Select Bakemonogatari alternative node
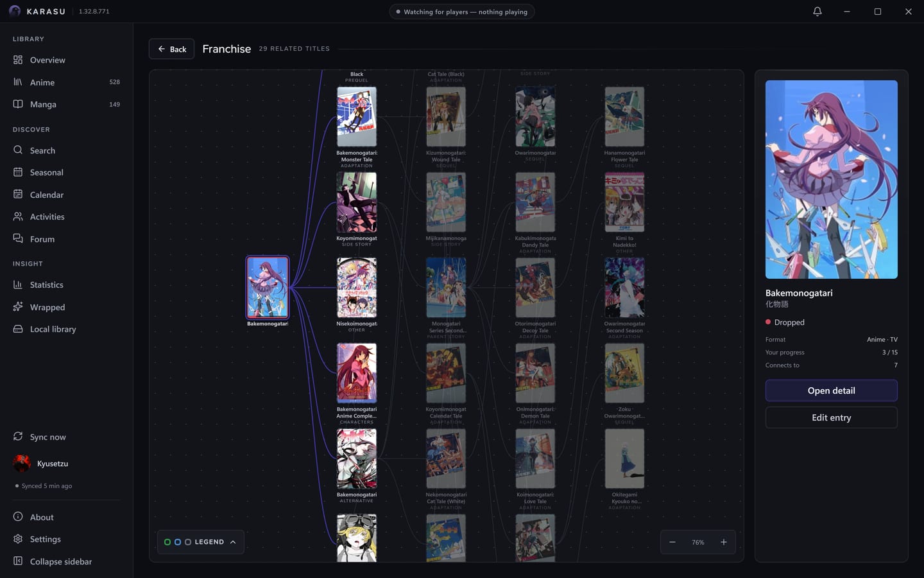The width and height of the screenshot is (924, 578). click(357, 459)
